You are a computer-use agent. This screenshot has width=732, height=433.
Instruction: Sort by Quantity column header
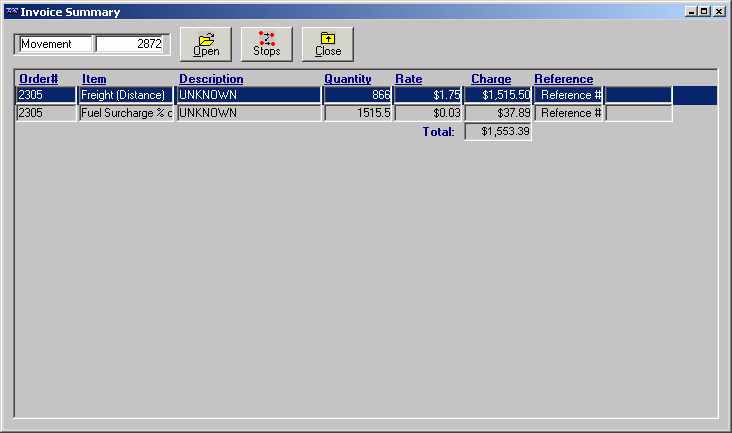(x=348, y=79)
